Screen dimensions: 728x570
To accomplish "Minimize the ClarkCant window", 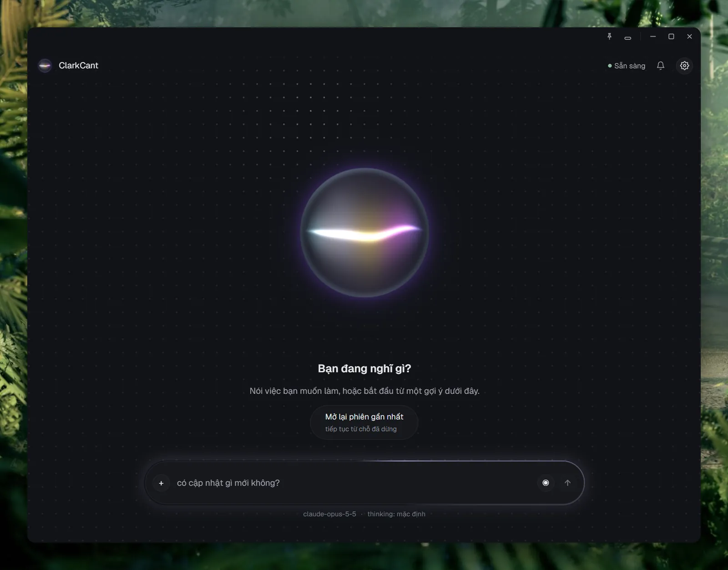I will coord(653,36).
